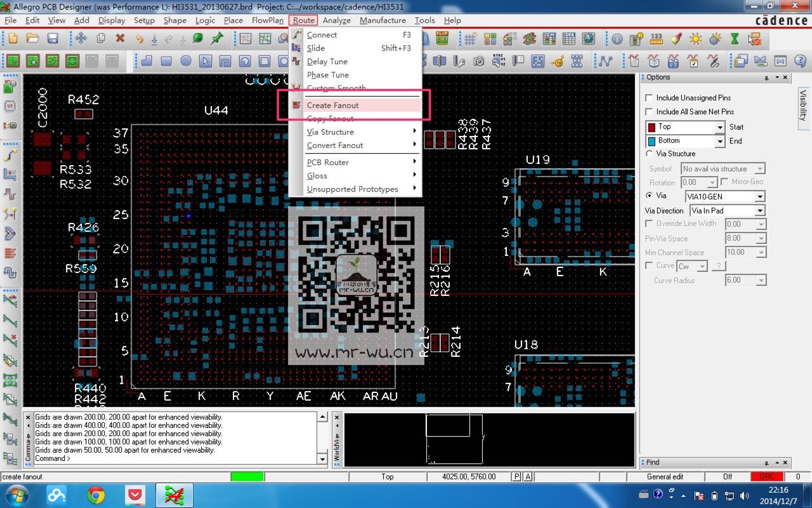Click the orange Undo arrow

[139, 39]
